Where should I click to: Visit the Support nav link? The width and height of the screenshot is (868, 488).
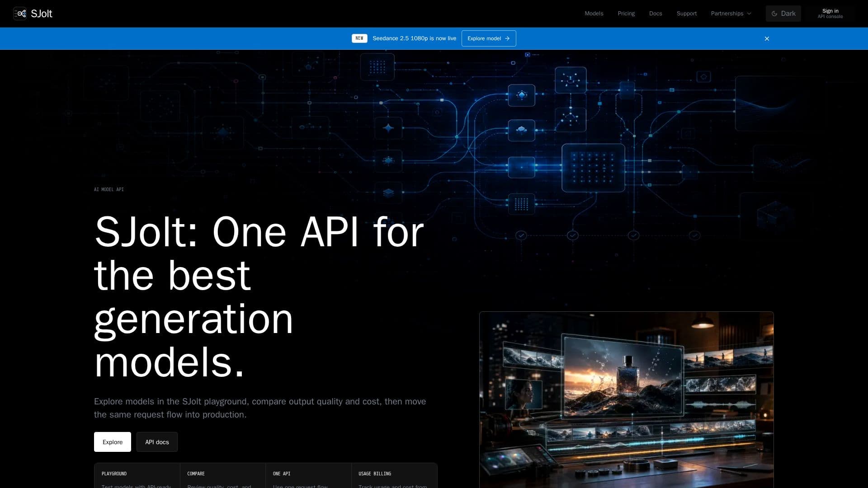686,14
